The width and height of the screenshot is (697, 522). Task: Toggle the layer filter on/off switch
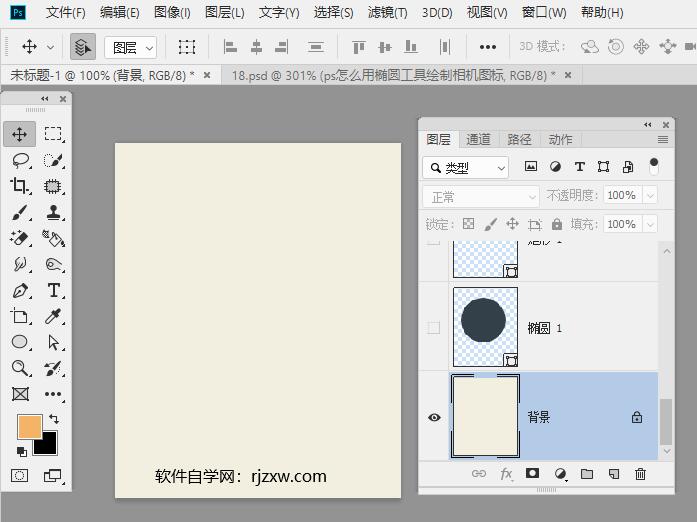click(x=654, y=165)
